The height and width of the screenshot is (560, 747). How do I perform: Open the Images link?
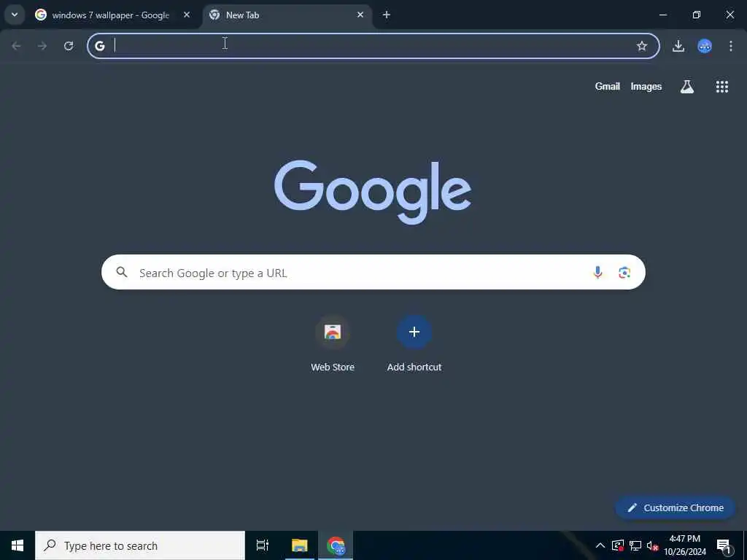tap(646, 86)
